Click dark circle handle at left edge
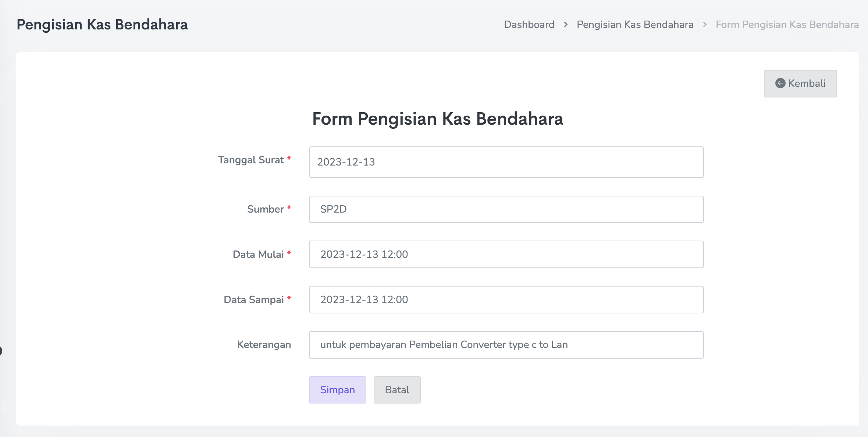This screenshot has height=437, width=868. pos(1,351)
